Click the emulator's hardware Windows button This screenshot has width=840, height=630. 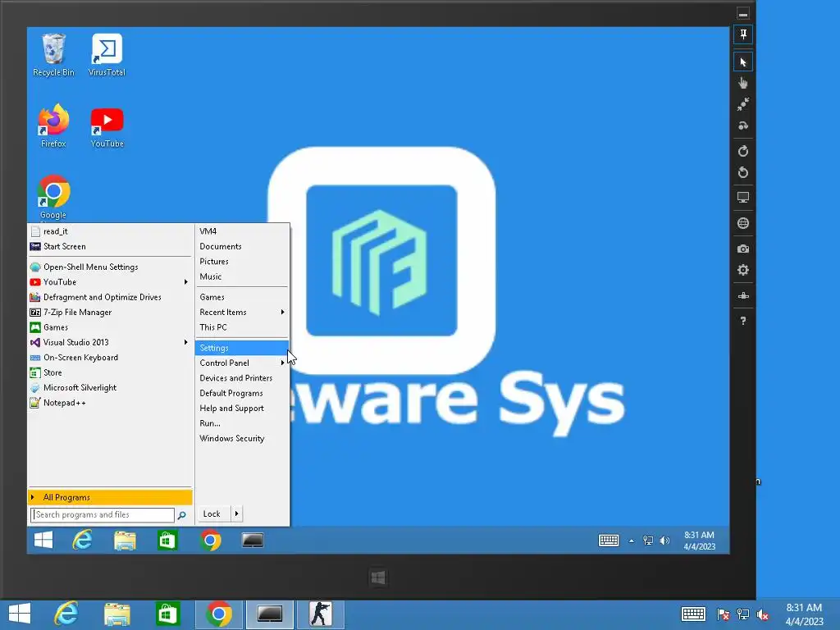pyautogui.click(x=378, y=577)
